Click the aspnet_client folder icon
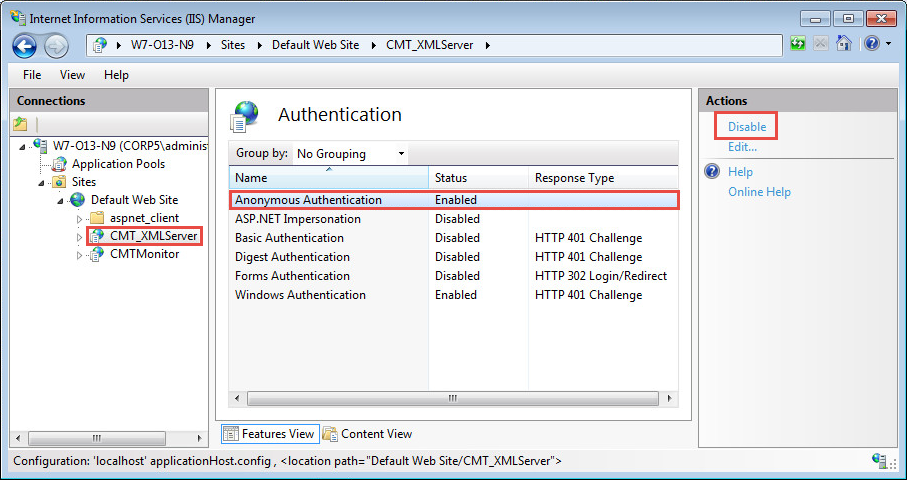Image resolution: width=907 pixels, height=480 pixels. click(x=97, y=218)
